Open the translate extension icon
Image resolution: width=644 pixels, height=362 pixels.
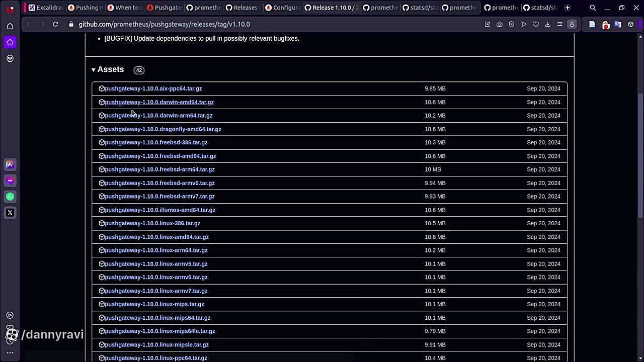tap(618, 24)
